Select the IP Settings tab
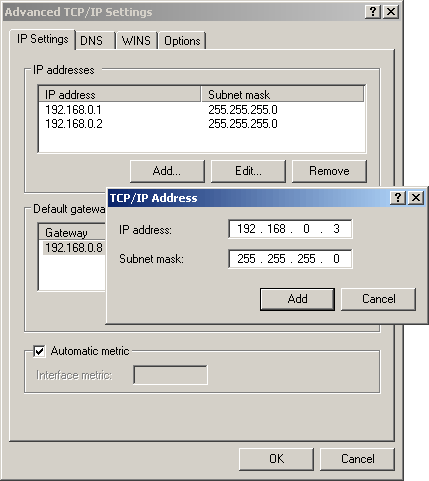 point(43,39)
